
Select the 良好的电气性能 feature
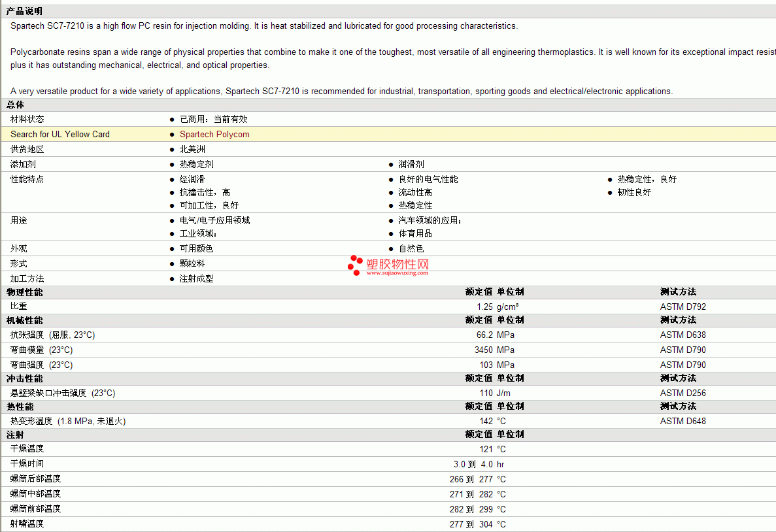coord(428,179)
